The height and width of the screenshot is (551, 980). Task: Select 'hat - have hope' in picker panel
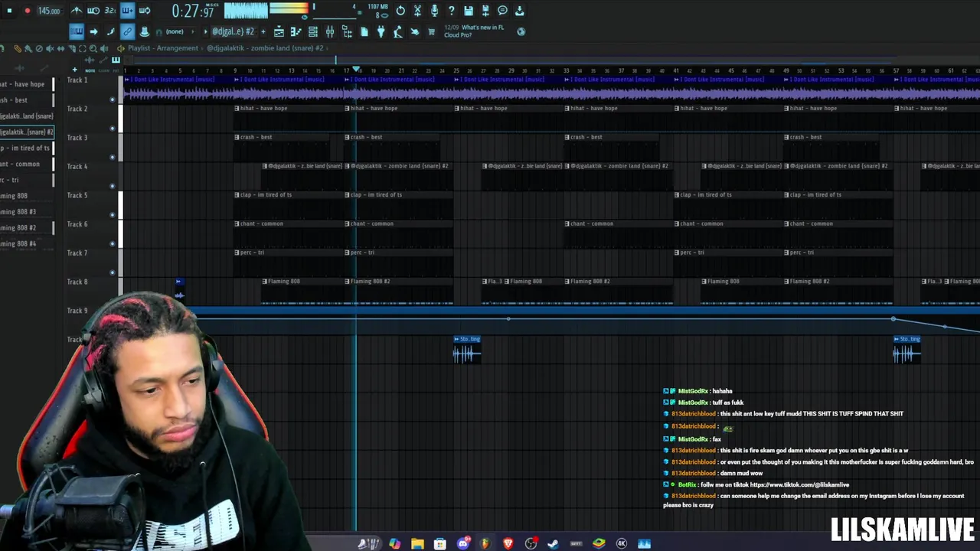pyautogui.click(x=26, y=84)
